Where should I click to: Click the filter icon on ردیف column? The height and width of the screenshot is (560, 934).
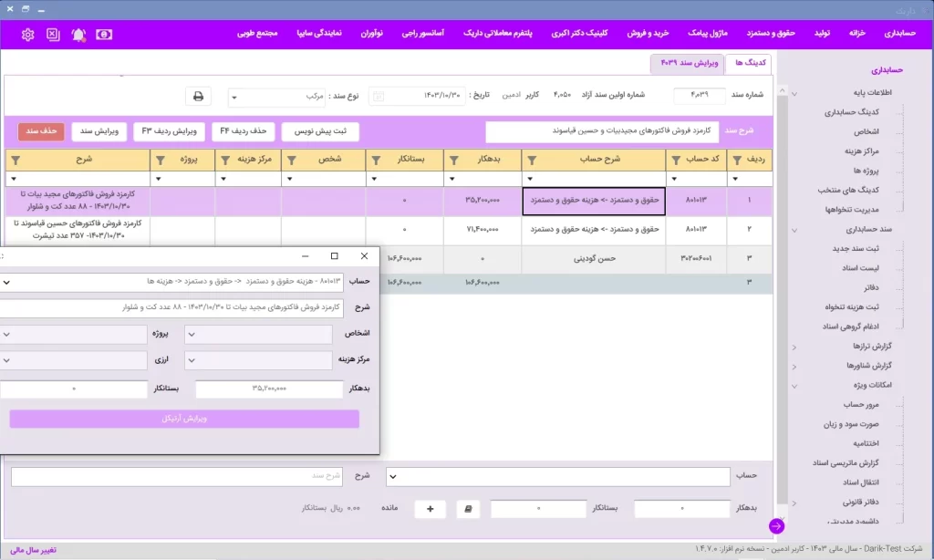tap(737, 161)
